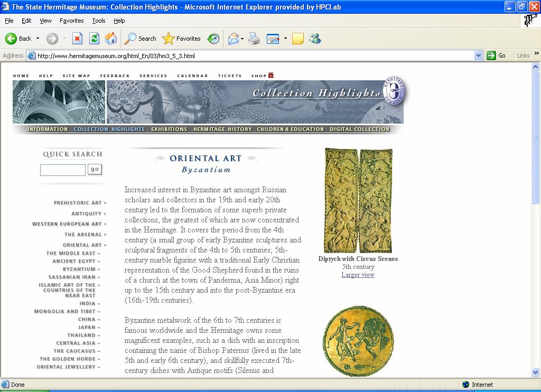
Task: Open the History clock icon
Action: click(213, 39)
